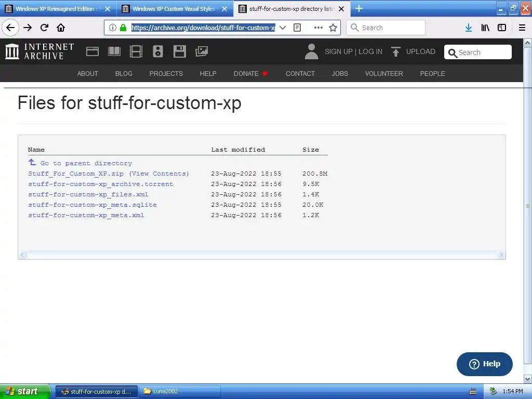The width and height of the screenshot is (532, 399).
Task: Open the Software floppy disk icon
Action: [179, 51]
